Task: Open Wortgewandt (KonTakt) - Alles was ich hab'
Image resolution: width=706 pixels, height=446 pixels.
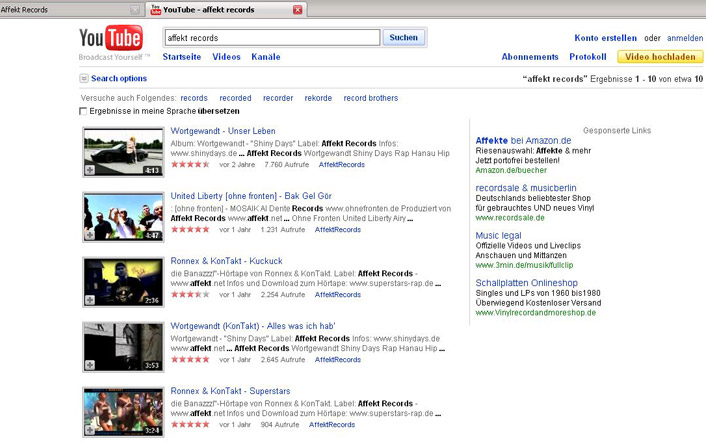Action: pos(253,326)
